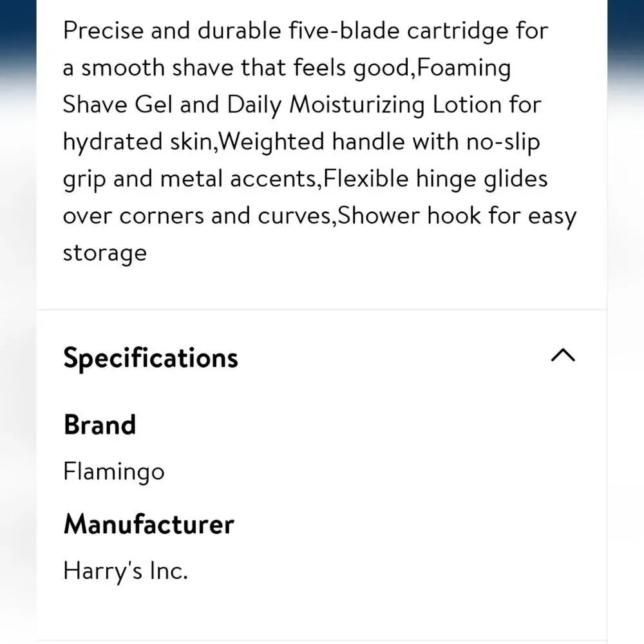Click the five-blade cartridge description line
This screenshot has height=644, width=644.
(x=305, y=31)
